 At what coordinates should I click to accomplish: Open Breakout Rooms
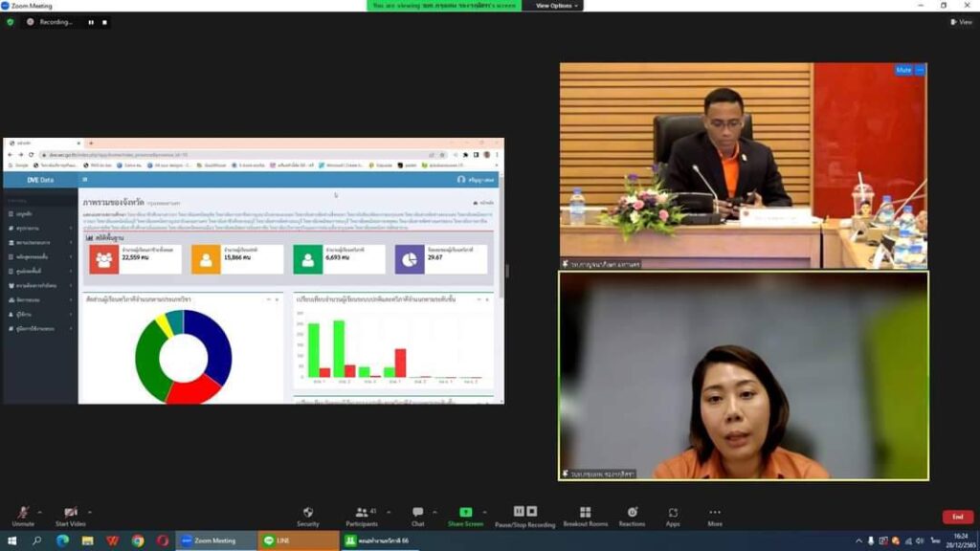(585, 513)
